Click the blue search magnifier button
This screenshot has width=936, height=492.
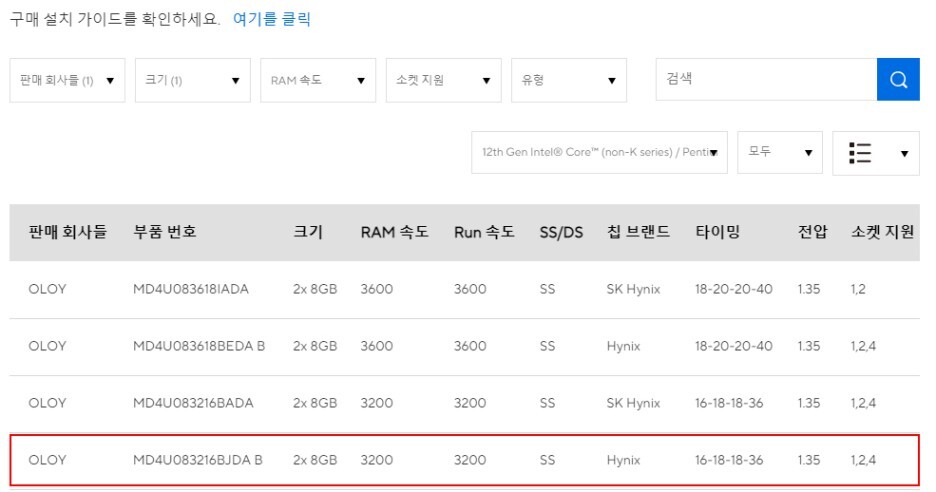pos(898,79)
